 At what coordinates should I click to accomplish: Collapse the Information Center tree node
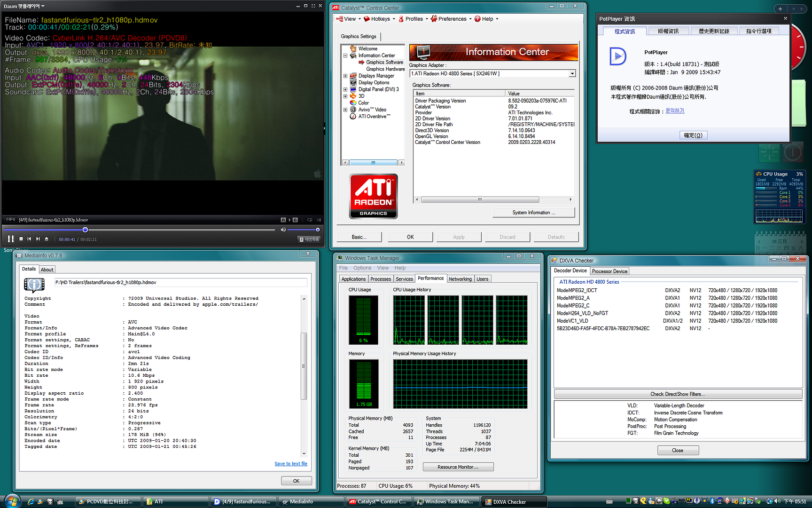345,56
